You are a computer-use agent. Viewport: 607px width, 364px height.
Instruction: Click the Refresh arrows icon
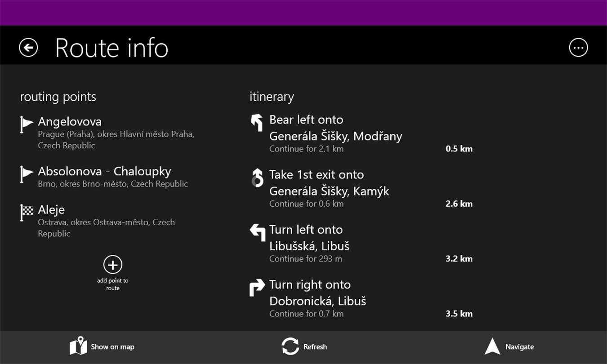pos(290,346)
